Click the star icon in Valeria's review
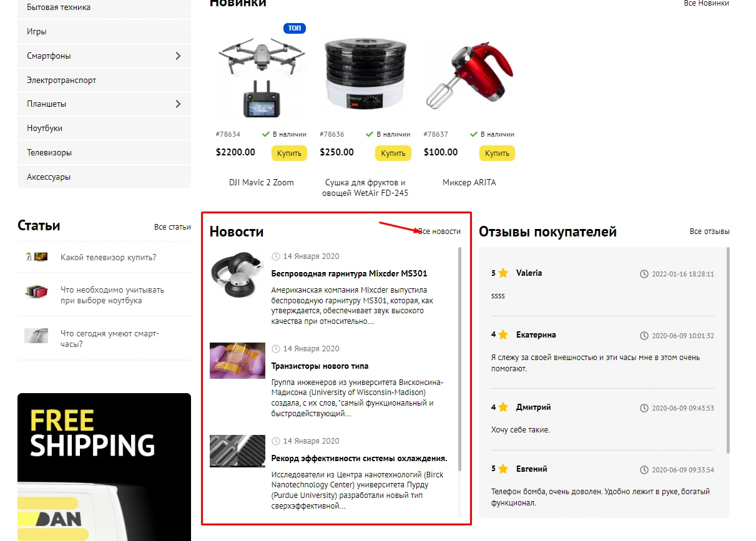 [503, 273]
